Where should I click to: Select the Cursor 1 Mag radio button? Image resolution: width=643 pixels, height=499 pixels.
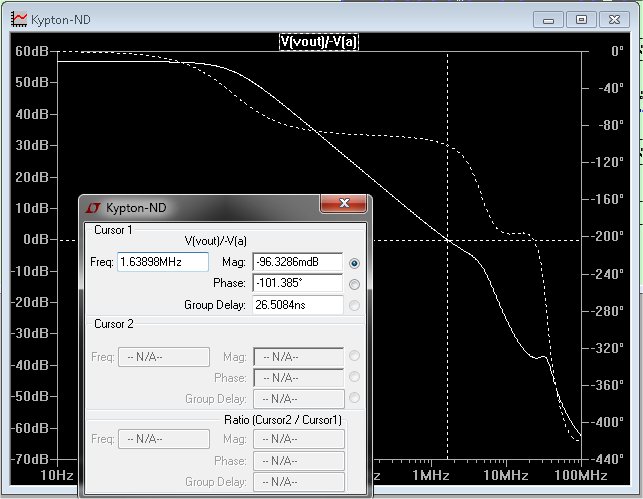point(354,263)
